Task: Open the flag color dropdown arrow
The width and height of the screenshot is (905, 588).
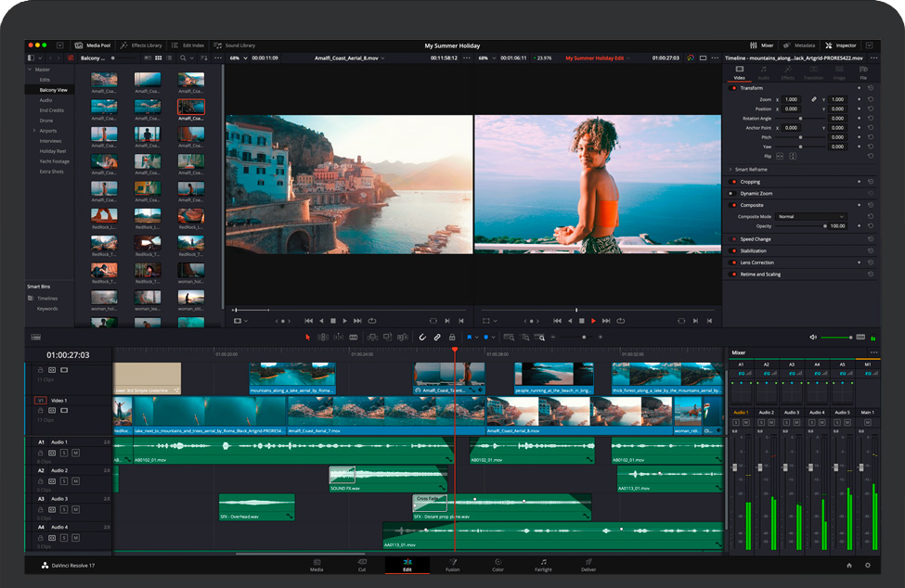Action: coord(479,337)
